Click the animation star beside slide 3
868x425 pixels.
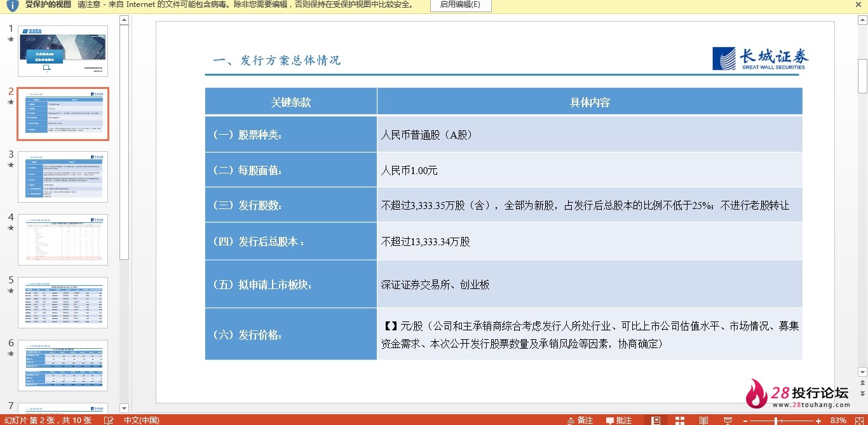(x=10, y=165)
